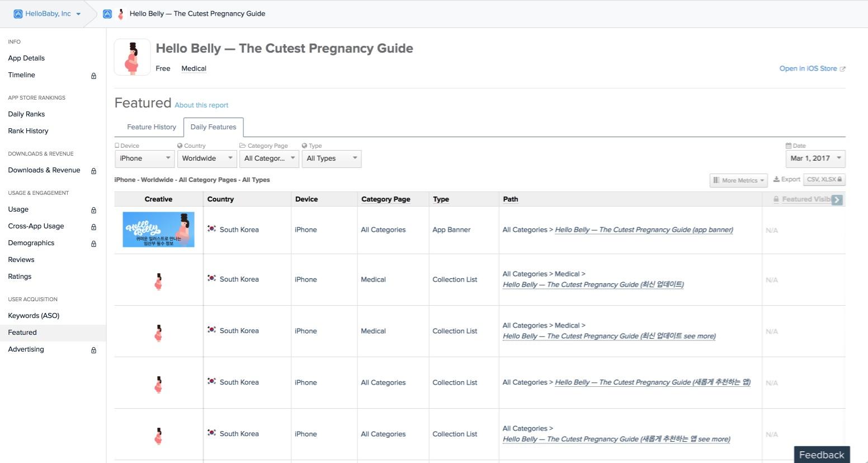
Task: Click the small Hello Belly breadcrumb app icon
Action: pos(121,14)
